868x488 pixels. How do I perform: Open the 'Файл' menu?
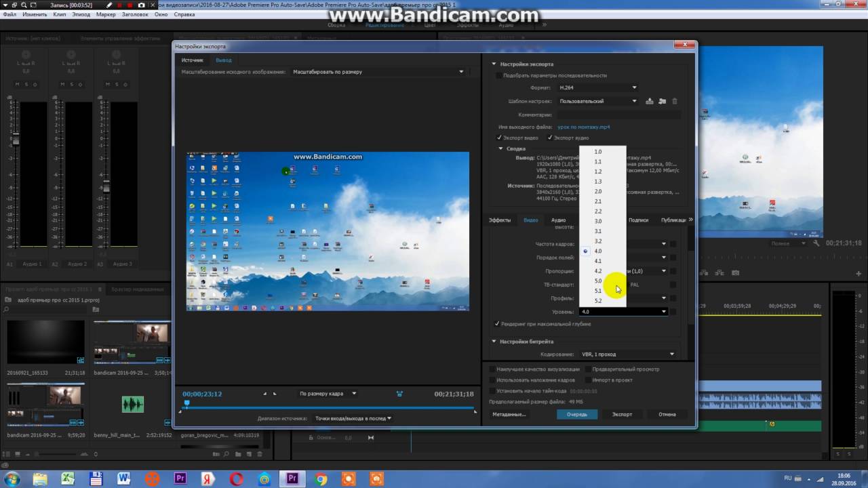[x=9, y=14]
